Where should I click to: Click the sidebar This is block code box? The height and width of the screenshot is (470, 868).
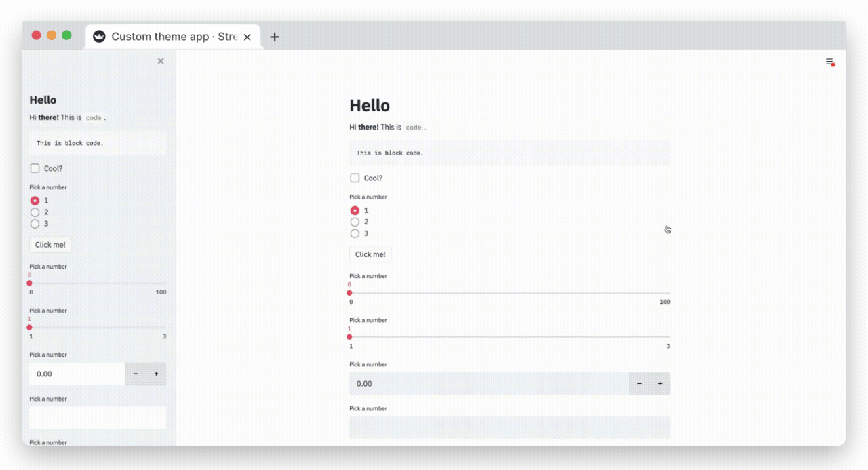pyautogui.click(x=98, y=143)
